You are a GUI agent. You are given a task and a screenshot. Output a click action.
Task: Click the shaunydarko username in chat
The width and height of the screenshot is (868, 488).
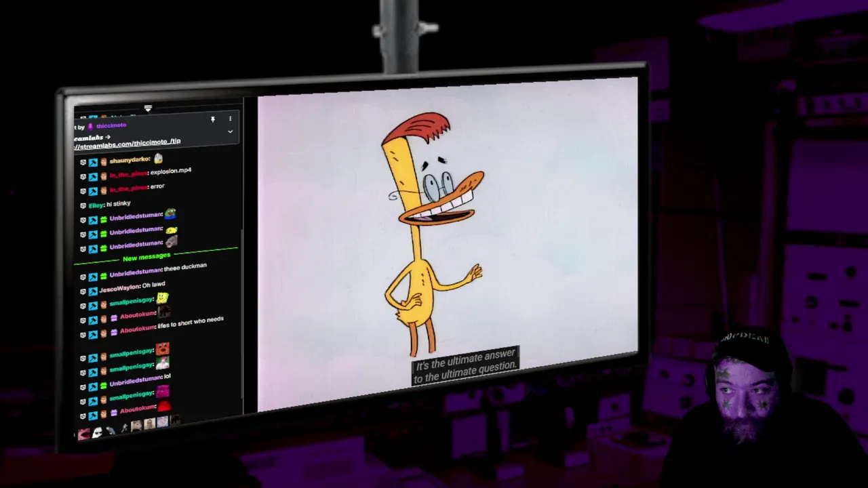(129, 160)
